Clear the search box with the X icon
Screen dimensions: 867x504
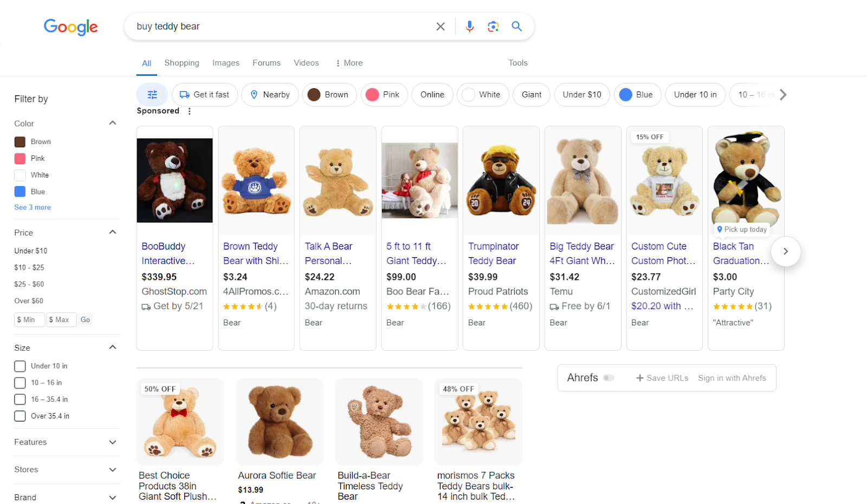point(441,27)
